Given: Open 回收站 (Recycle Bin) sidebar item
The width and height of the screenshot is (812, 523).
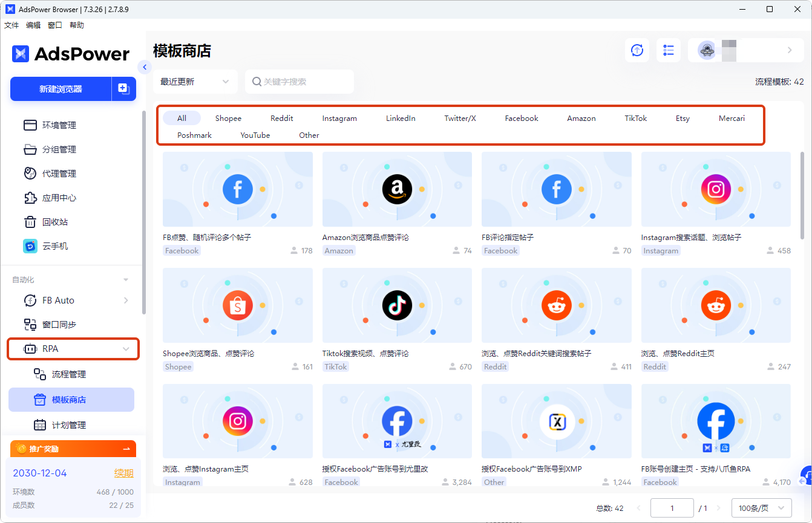Looking at the screenshot, I should 61,222.
